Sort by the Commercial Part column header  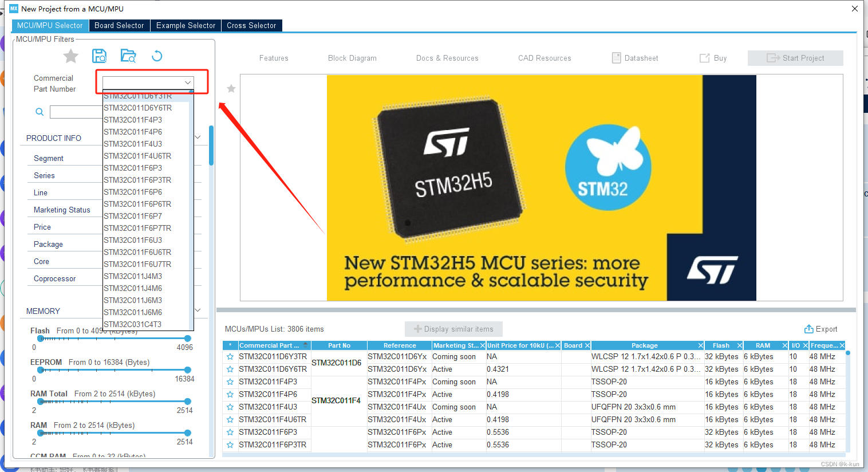[x=274, y=345]
